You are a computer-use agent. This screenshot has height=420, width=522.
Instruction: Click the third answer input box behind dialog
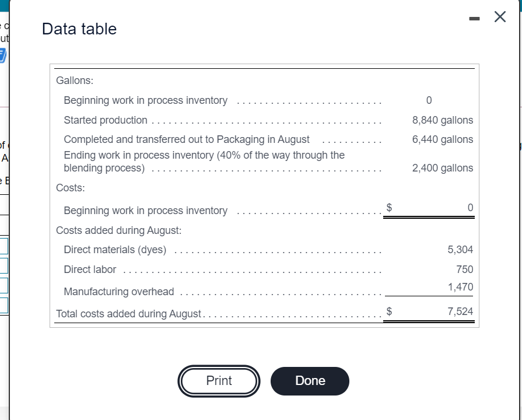tap(3, 285)
